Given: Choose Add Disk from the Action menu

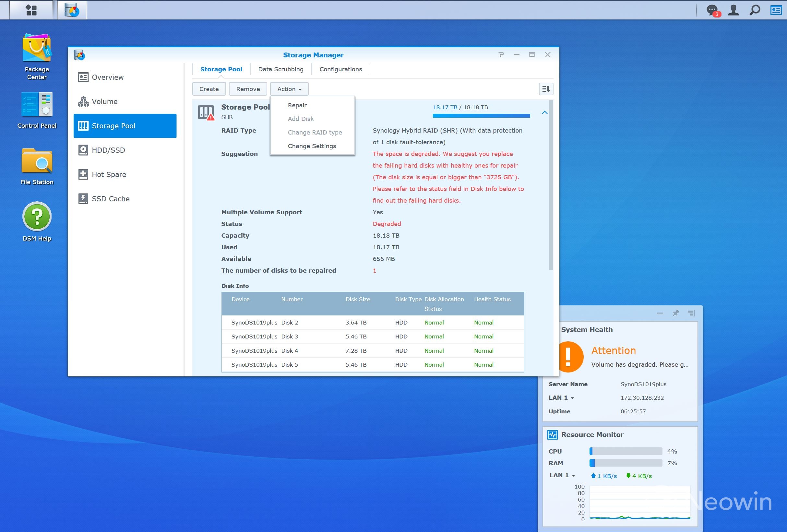Looking at the screenshot, I should click(x=312, y=119).
